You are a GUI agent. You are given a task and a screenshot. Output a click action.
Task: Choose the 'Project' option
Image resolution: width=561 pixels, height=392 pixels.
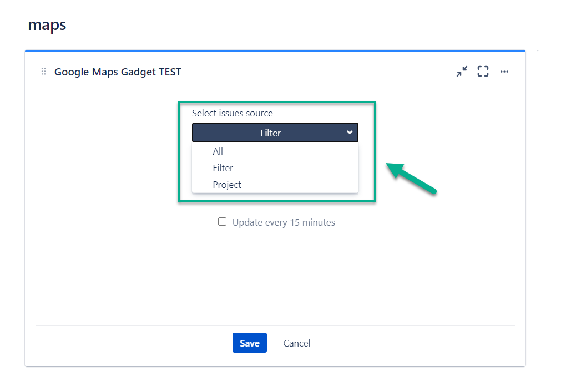coord(227,185)
